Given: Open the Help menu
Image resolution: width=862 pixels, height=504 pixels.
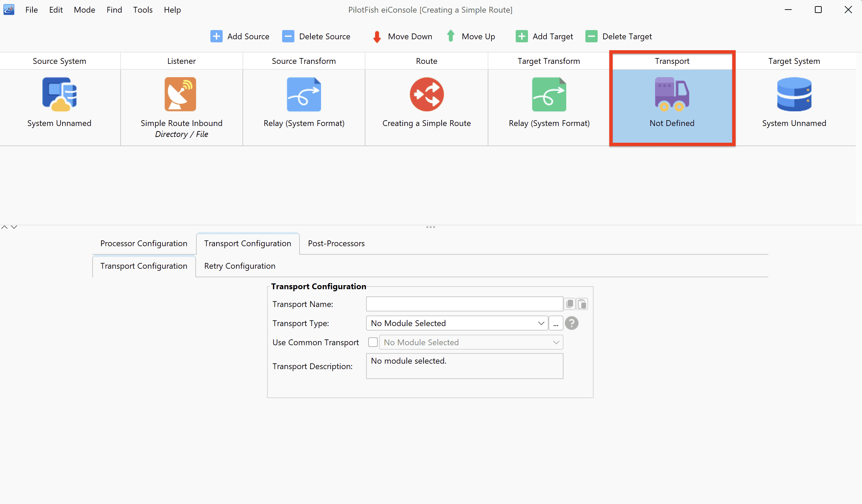Looking at the screenshot, I should point(172,10).
